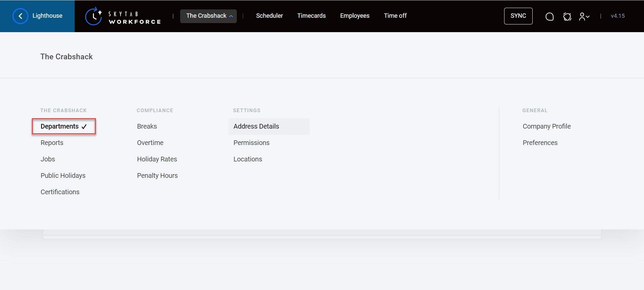This screenshot has height=290, width=644.
Task: Select Address Details under Settings
Action: [x=256, y=126]
